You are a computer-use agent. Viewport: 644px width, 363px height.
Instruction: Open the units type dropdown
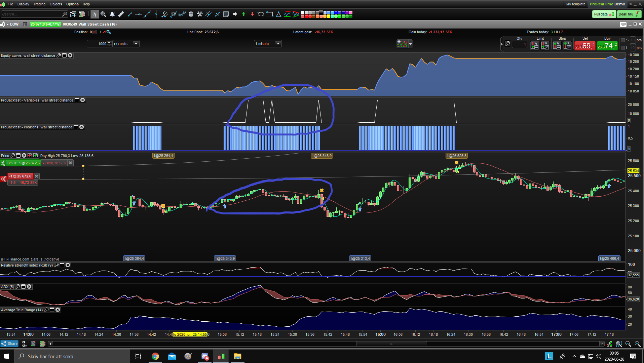(126, 44)
